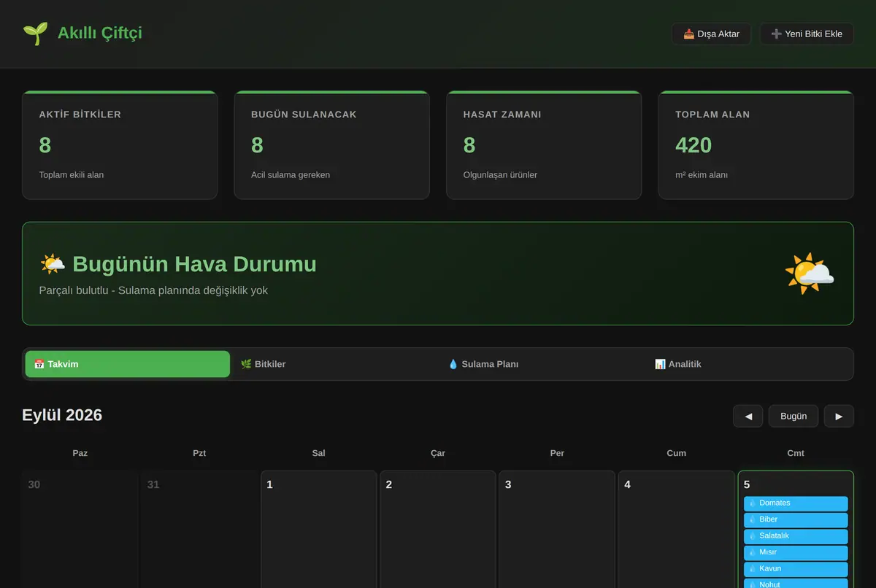
Task: Jump to today with Bugün button
Action: (x=794, y=416)
